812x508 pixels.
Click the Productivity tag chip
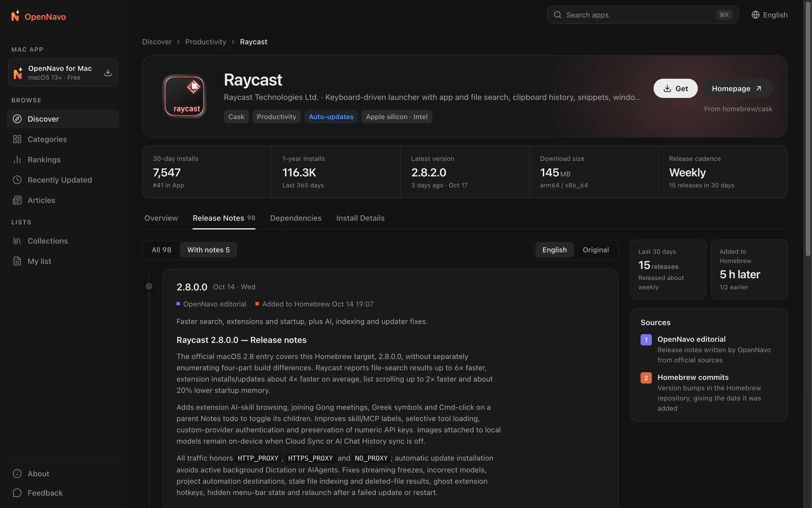click(277, 117)
